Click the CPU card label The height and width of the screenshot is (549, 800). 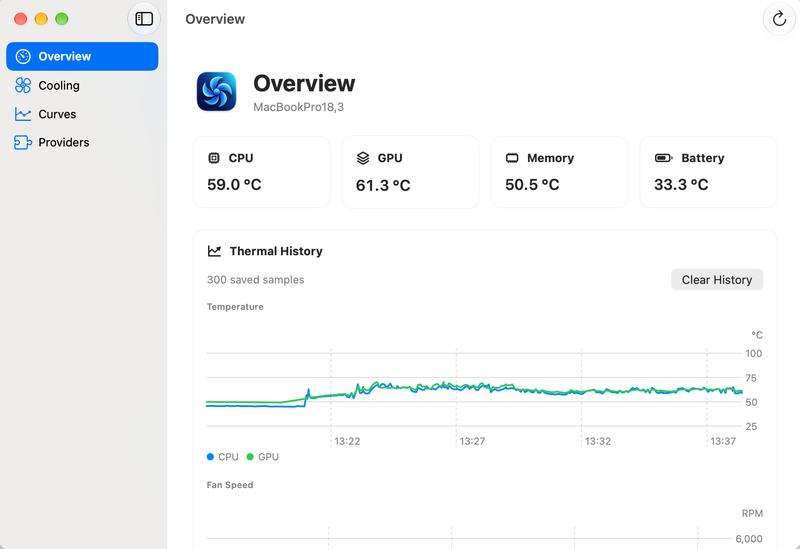(241, 158)
